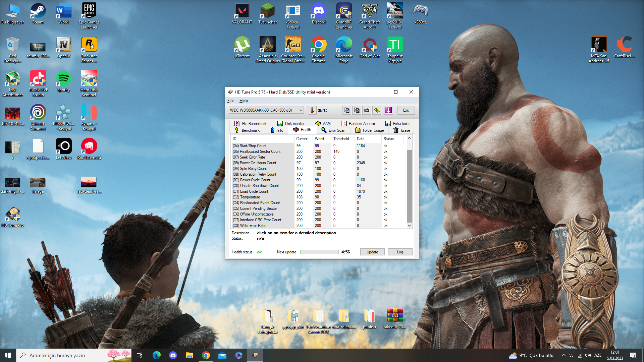This screenshot has width=644, height=362.
Task: Click the Next update progress bar
Action: (319, 252)
